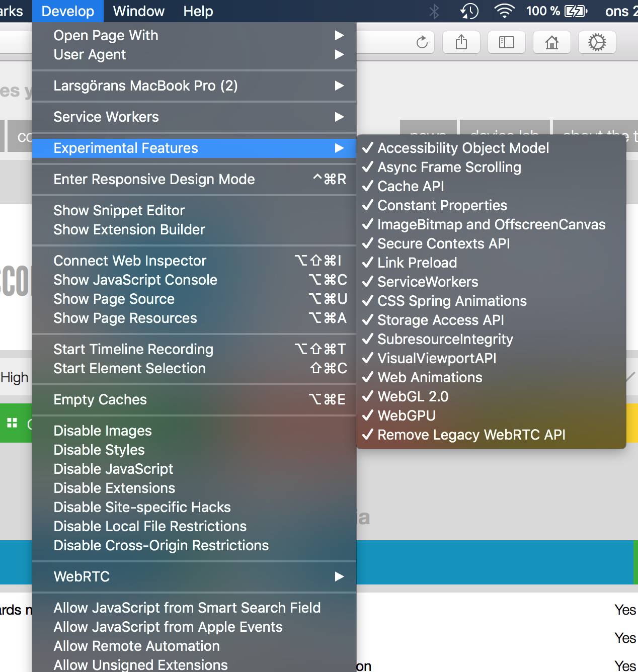
Task: Select Show Page Source
Action: click(x=194, y=299)
